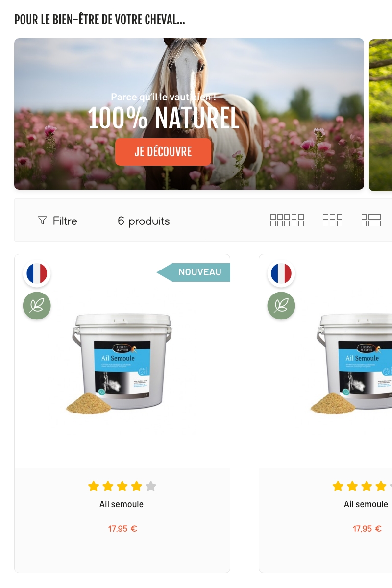392x588 pixels.
Task: Click the NOUVEAU ribbon tag
Action: click(x=194, y=272)
